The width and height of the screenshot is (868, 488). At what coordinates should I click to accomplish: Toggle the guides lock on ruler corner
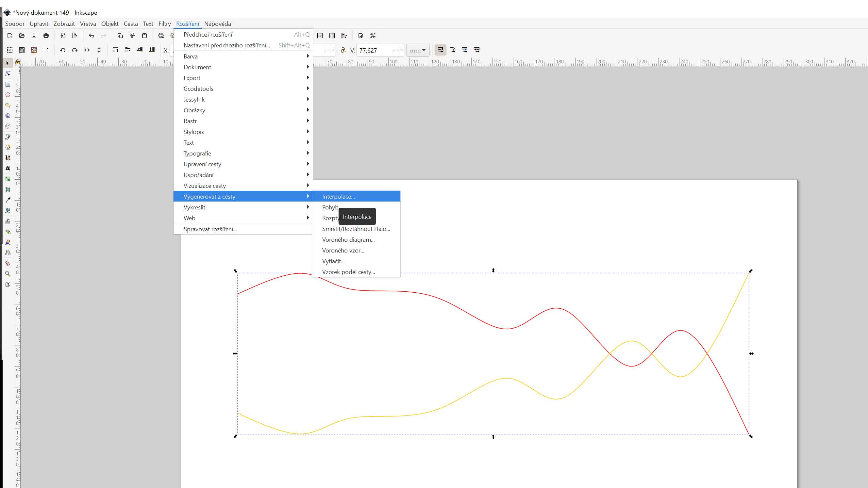pos(18,62)
